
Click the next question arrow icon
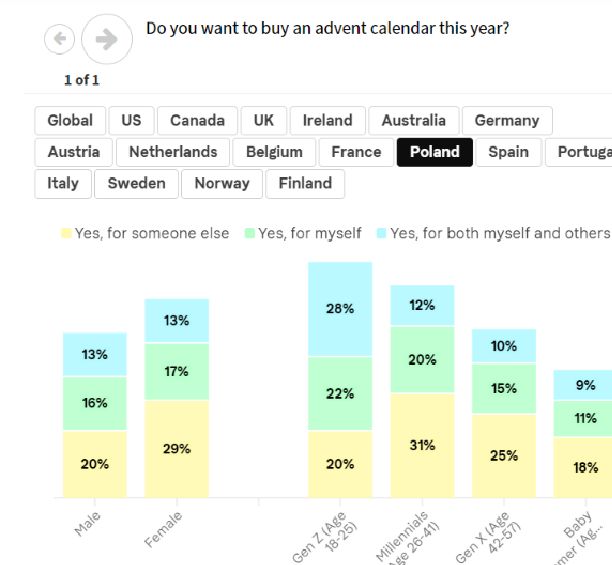click(x=106, y=40)
